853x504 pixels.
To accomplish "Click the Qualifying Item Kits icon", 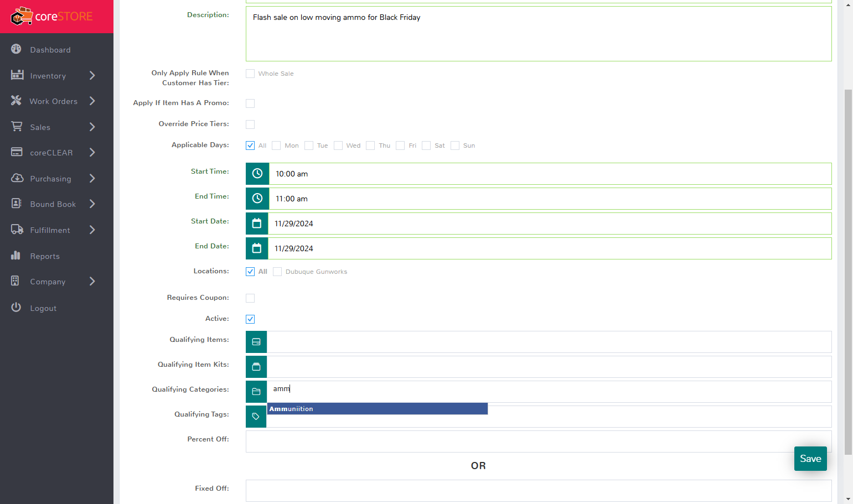I will (x=256, y=367).
